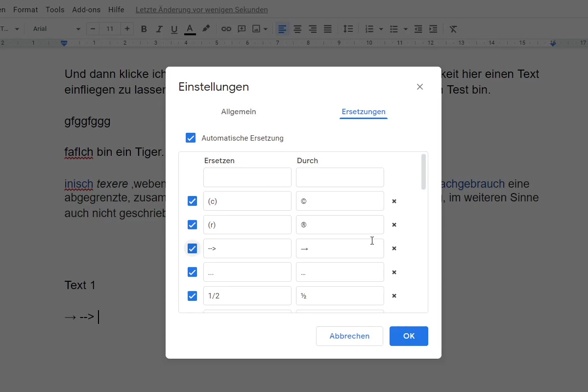Screen dimensions: 588x392
Task: Open the Add-ons menu
Action: click(x=86, y=10)
